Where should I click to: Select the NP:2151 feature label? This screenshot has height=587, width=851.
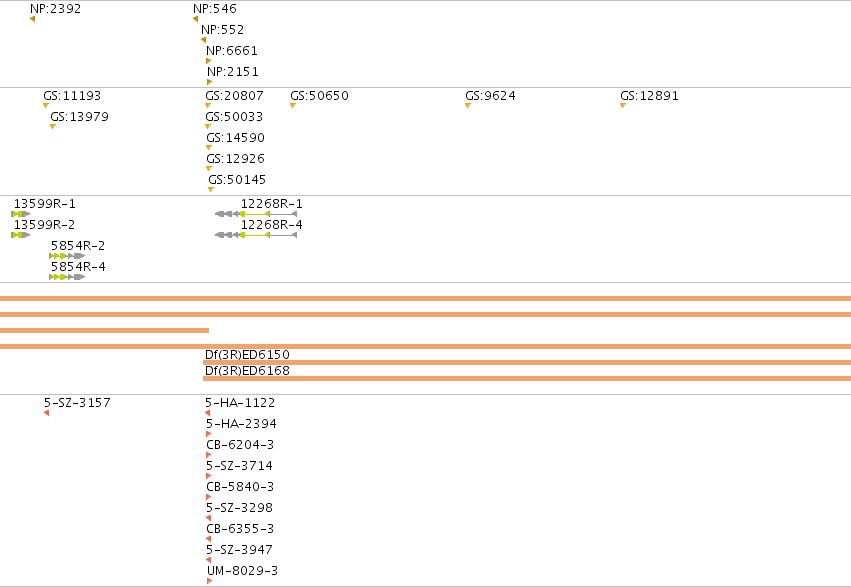coord(233,72)
